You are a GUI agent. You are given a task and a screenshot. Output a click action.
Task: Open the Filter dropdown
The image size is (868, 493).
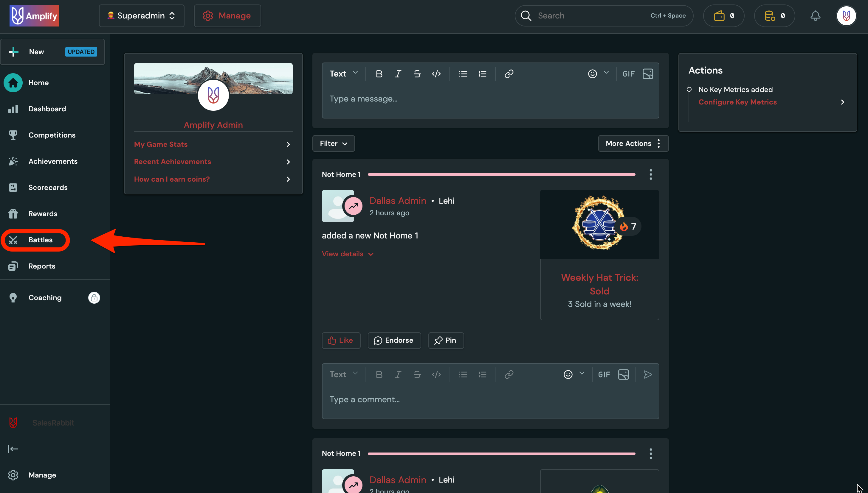[333, 143]
